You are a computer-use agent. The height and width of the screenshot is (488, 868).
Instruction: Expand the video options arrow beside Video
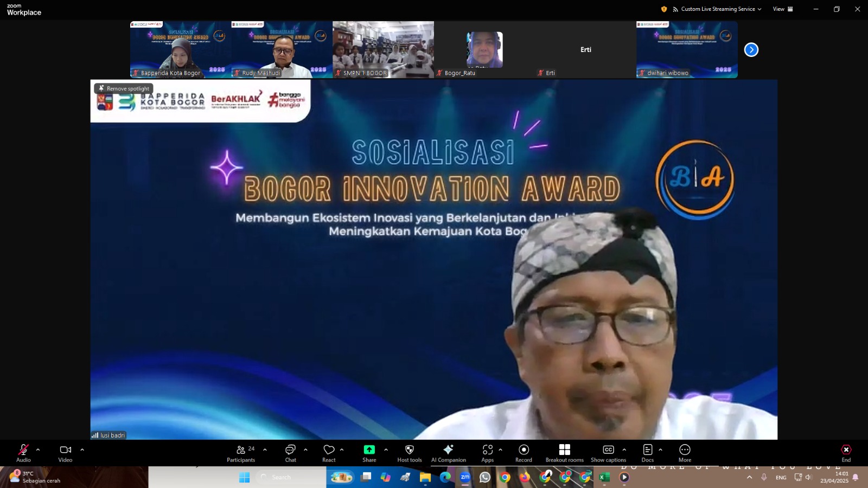click(82, 450)
